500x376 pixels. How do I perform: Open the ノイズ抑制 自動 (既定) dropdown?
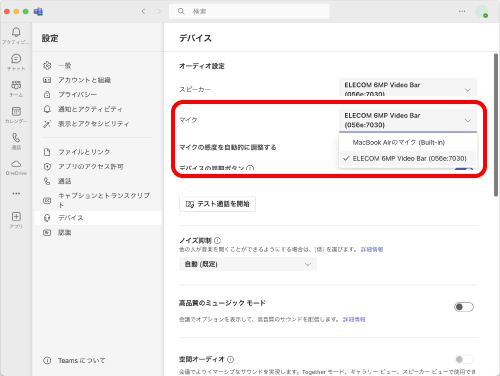click(x=248, y=264)
